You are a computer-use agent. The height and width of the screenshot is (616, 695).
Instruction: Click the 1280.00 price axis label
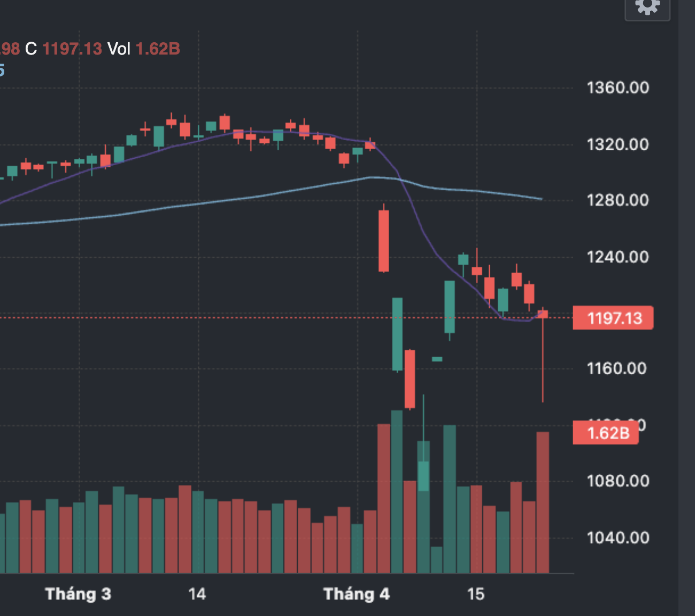coord(617,201)
